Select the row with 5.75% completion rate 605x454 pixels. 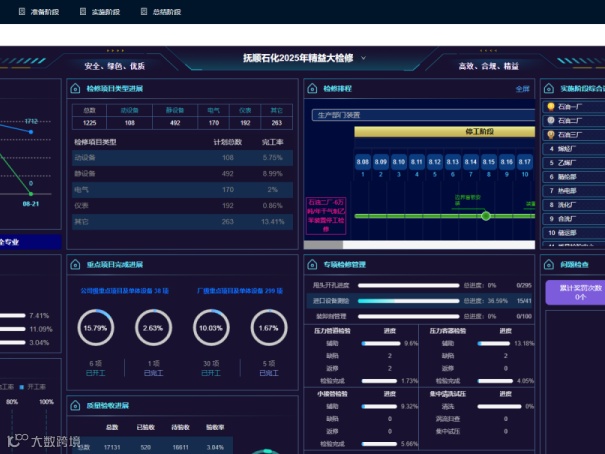pyautogui.click(x=182, y=158)
